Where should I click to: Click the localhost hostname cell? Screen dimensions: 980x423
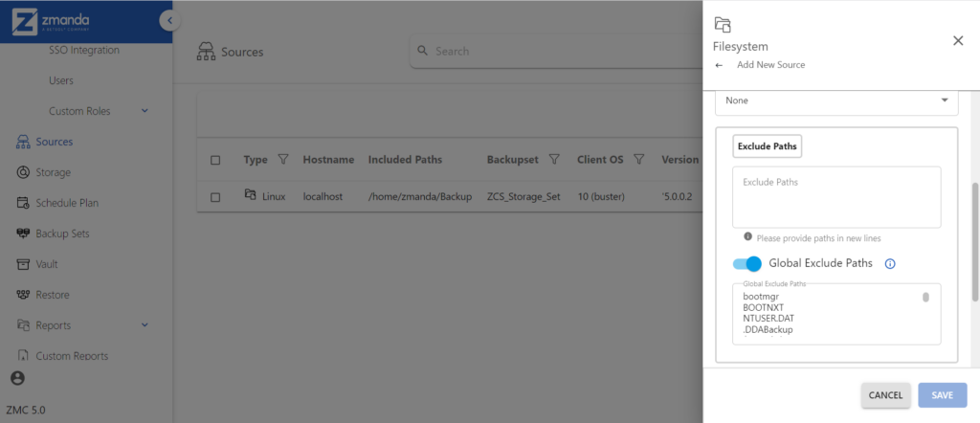pos(323,197)
